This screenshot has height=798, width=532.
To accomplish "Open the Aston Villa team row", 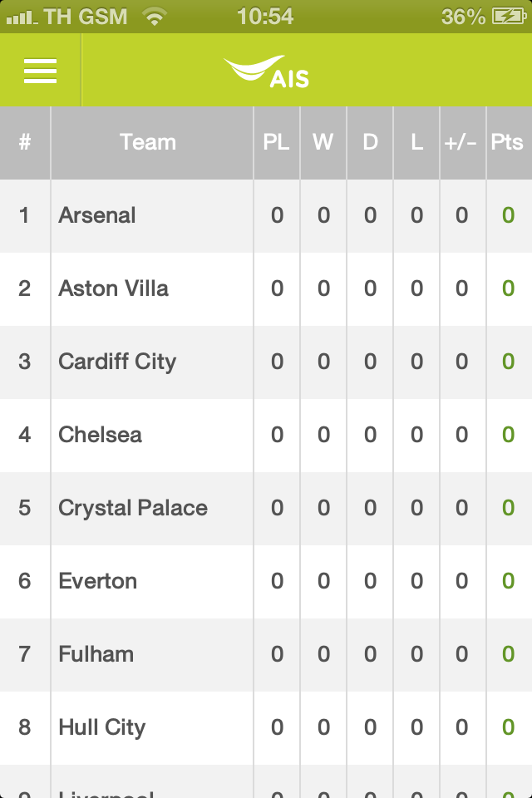I will [x=114, y=288].
